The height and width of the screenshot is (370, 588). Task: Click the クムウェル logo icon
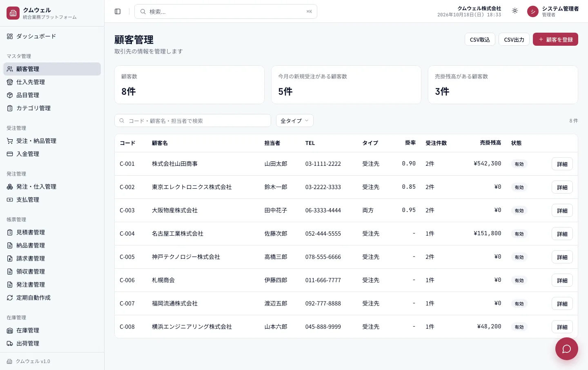click(13, 13)
